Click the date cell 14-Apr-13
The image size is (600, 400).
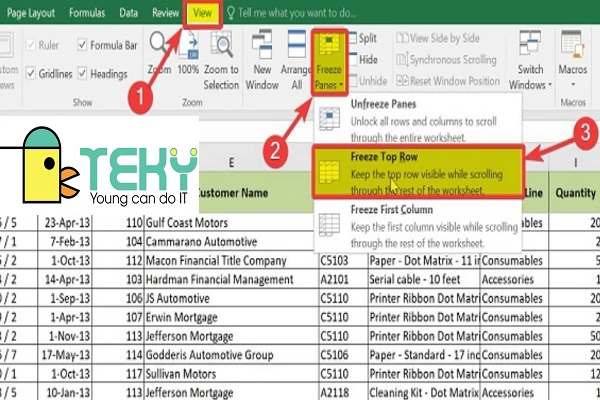pyautogui.click(x=65, y=279)
